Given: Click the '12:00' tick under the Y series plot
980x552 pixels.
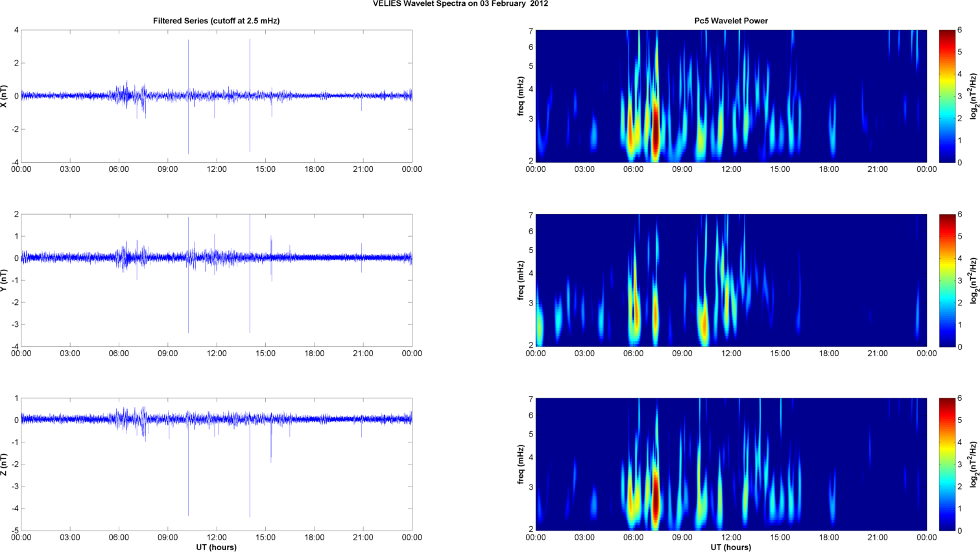Looking at the screenshot, I should 217,354.
